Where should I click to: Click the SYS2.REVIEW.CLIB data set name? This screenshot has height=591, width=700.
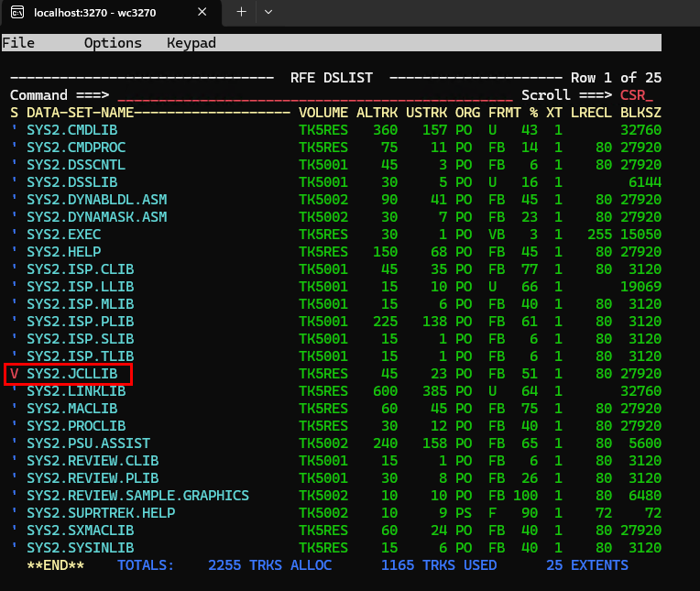93,461
